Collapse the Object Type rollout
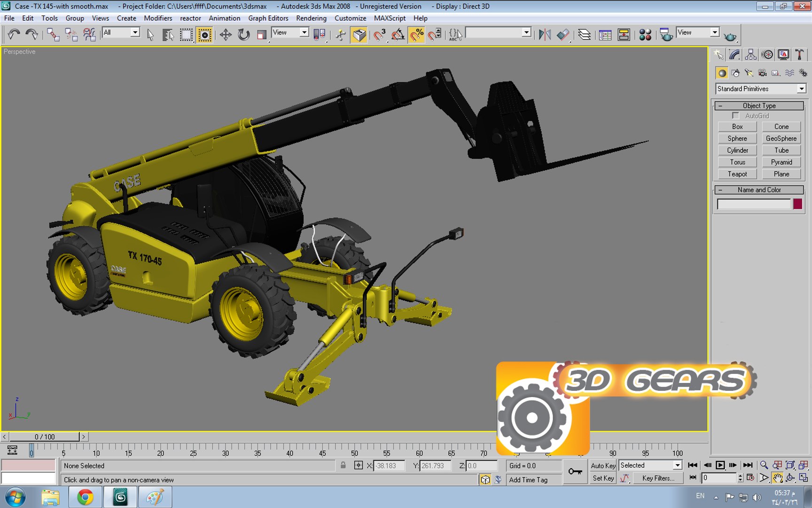This screenshot has height=508, width=812. tap(759, 106)
